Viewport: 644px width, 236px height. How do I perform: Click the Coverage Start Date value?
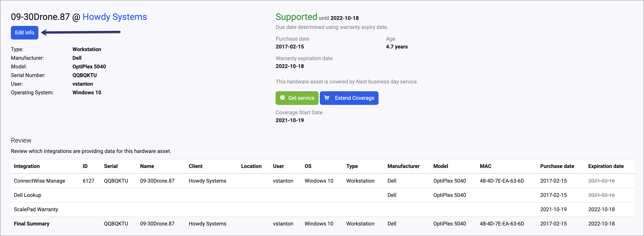(290, 120)
